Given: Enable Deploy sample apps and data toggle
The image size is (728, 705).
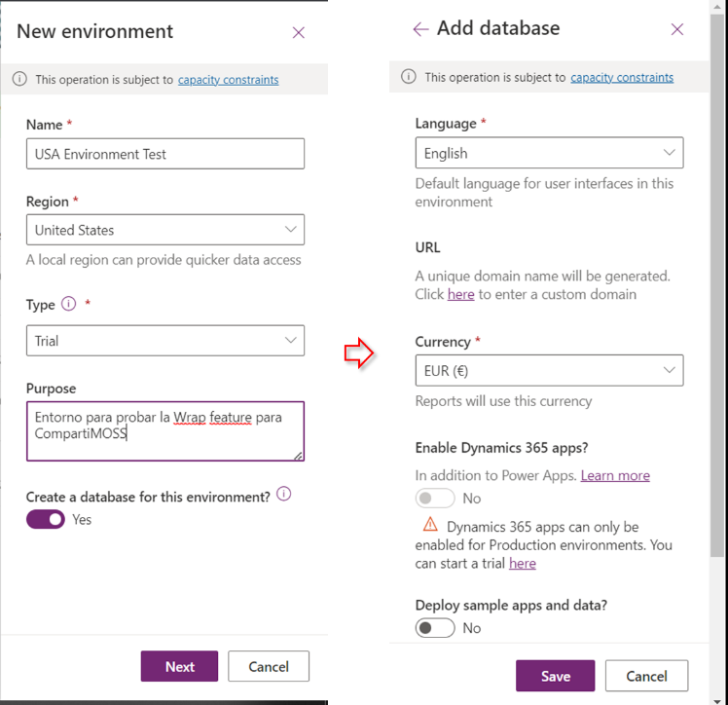Looking at the screenshot, I should (435, 628).
